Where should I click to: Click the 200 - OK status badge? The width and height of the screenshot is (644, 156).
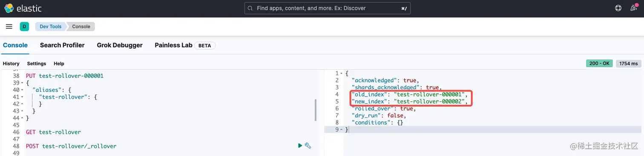(x=600, y=63)
